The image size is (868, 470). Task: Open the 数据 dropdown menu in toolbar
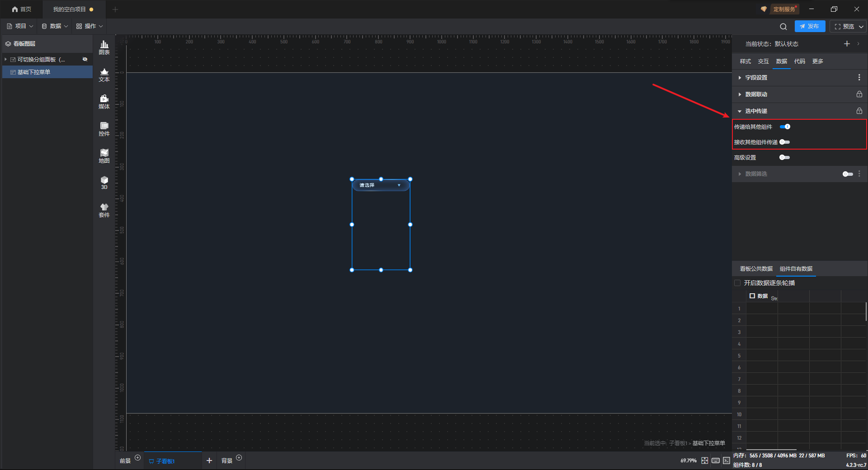tap(55, 26)
